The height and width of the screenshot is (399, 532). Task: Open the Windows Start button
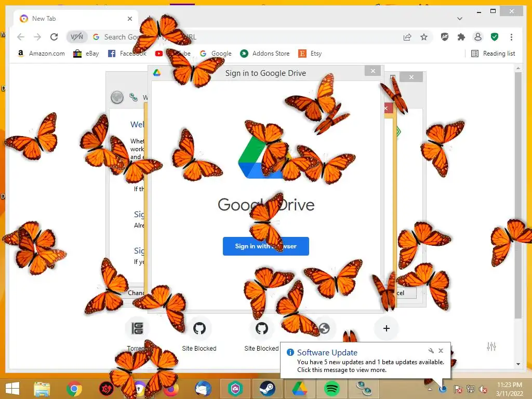tap(12, 389)
